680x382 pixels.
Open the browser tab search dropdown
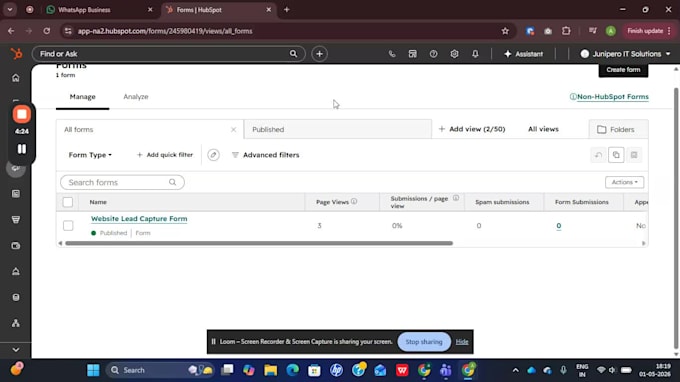click(10, 10)
